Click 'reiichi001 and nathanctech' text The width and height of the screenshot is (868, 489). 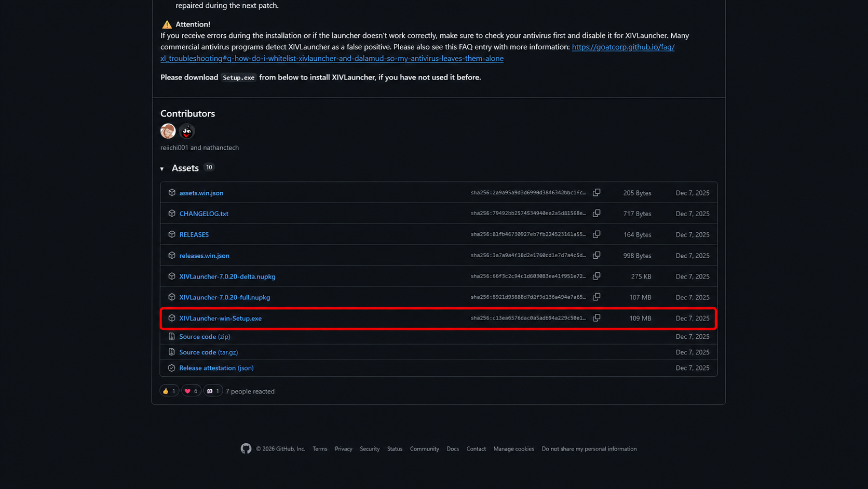click(x=199, y=148)
